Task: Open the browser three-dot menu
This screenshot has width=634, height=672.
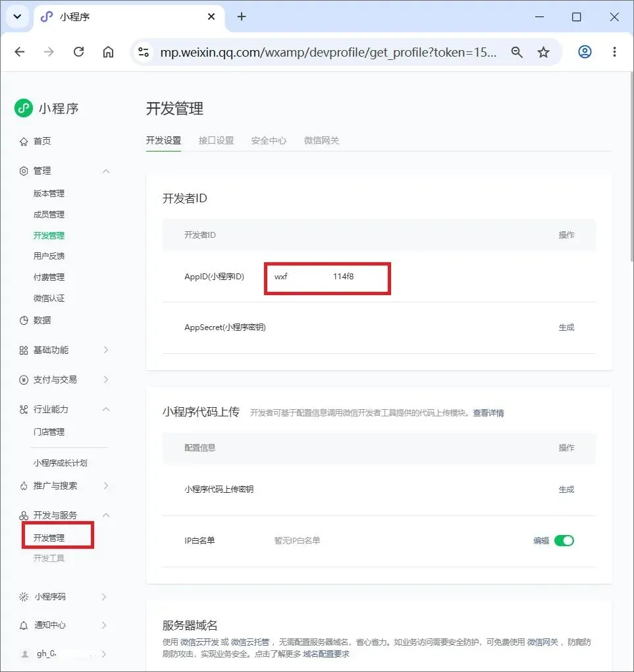Action: click(614, 52)
